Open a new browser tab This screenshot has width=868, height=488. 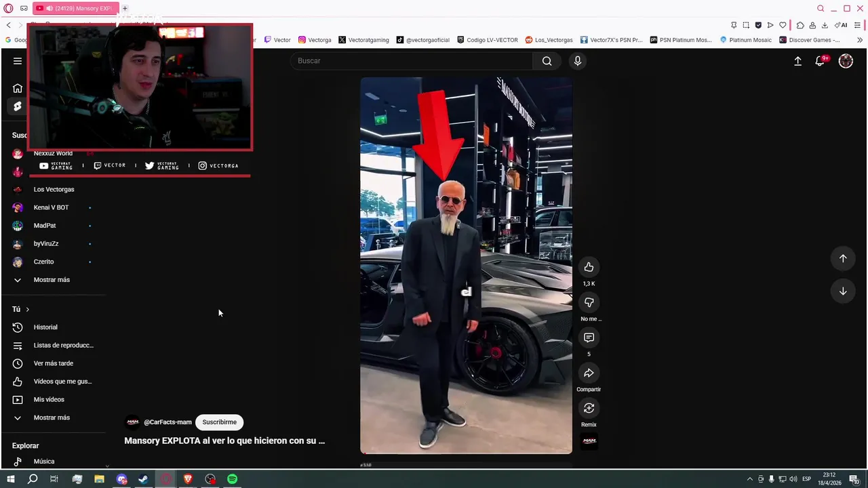coord(125,8)
